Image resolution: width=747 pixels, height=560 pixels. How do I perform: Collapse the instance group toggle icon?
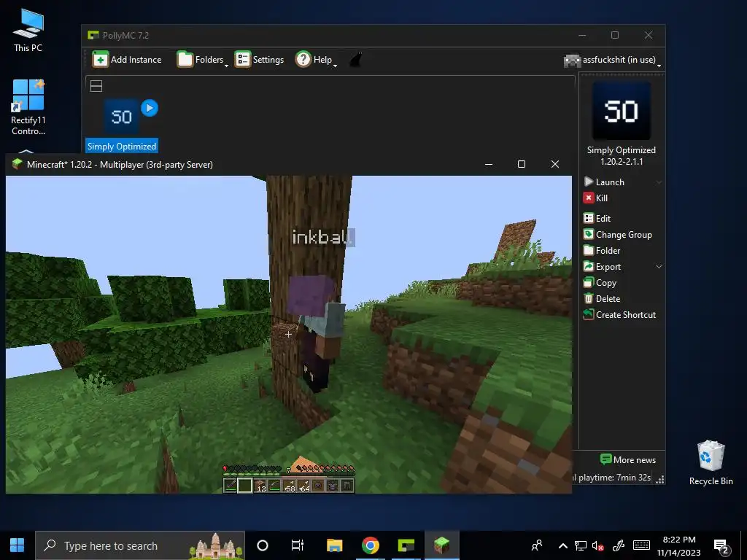point(96,86)
